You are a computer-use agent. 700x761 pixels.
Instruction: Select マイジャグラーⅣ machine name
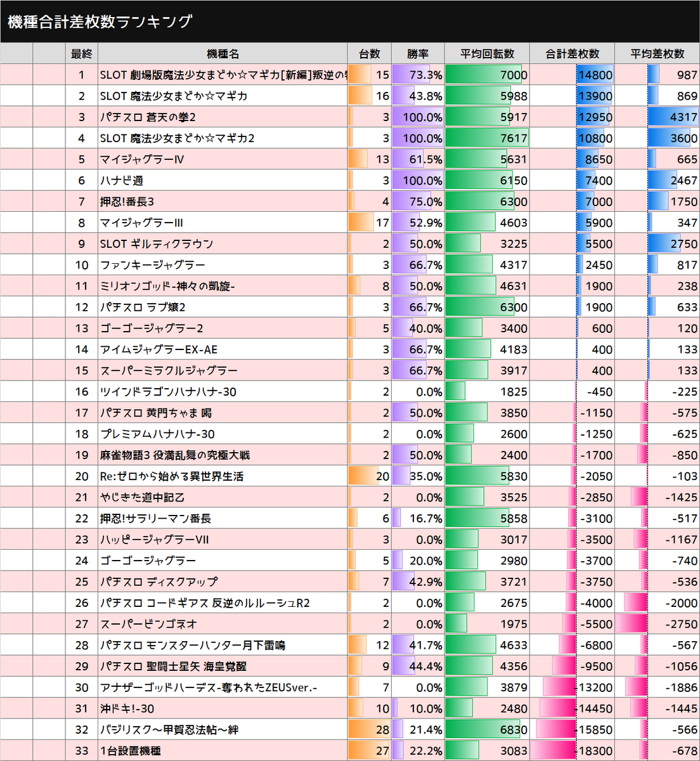(142, 159)
